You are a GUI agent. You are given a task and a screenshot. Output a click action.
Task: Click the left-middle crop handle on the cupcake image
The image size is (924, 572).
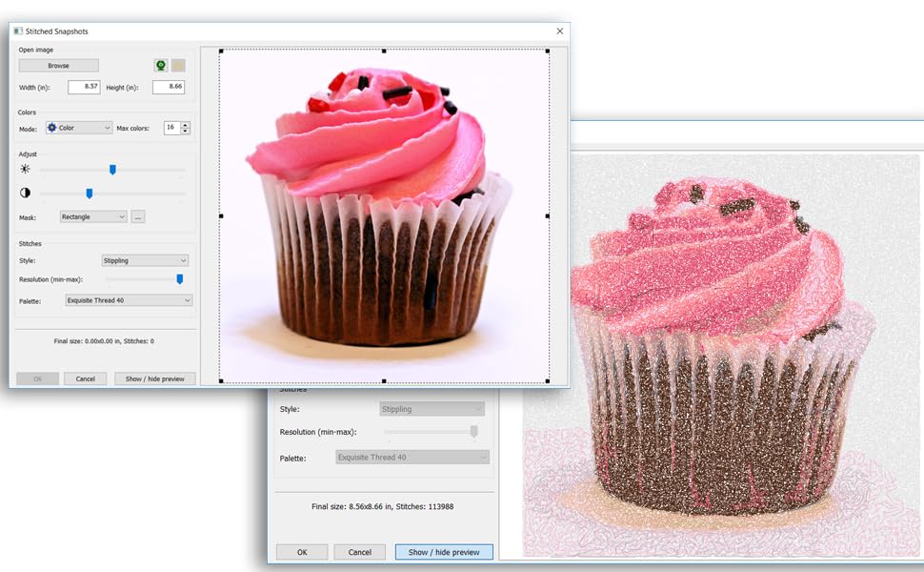click(221, 216)
